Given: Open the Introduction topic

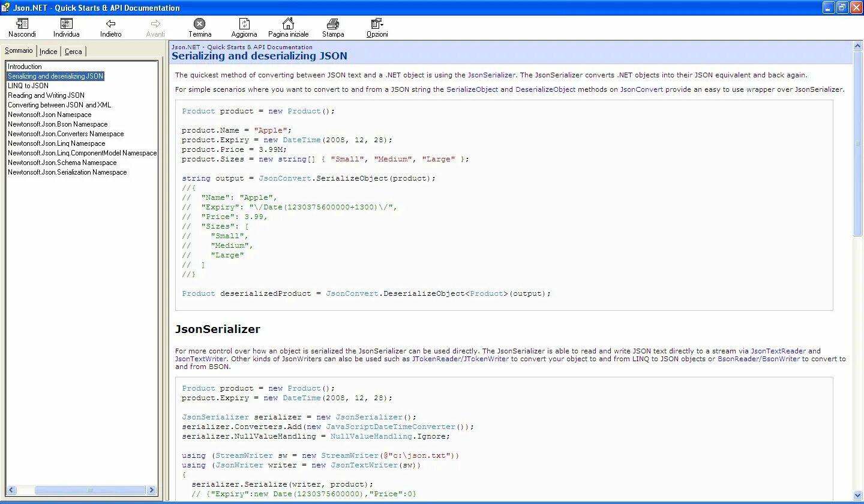Looking at the screenshot, I should click(25, 67).
